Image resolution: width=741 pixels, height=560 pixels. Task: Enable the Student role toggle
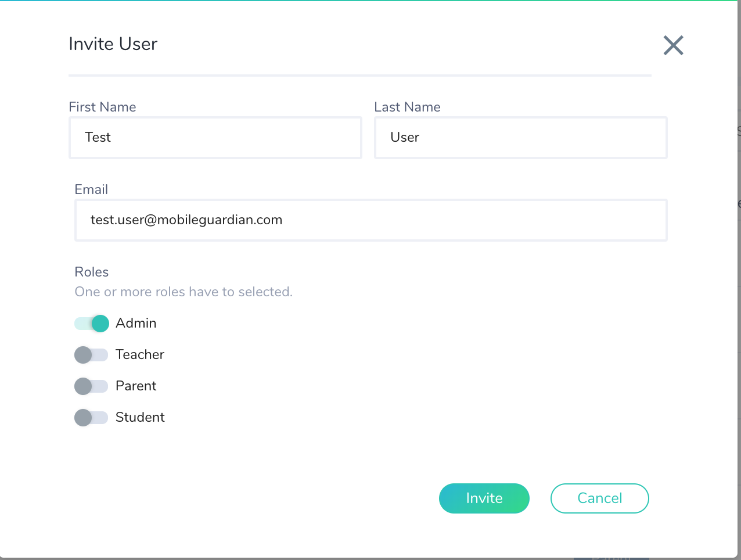[92, 418]
